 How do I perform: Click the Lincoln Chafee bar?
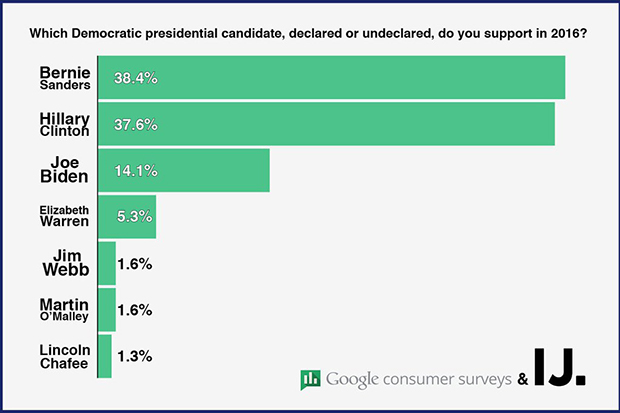tap(104, 356)
